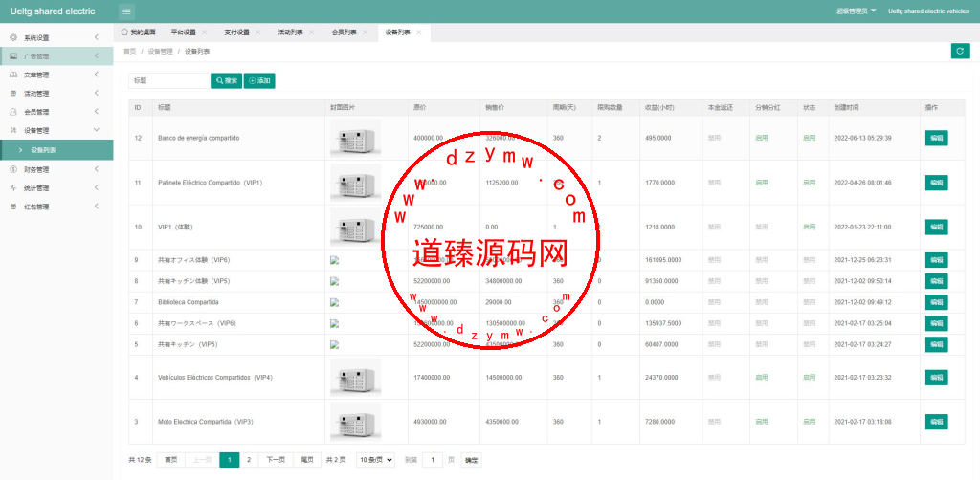
Task: Open the 超级管理员 user dropdown
Action: click(x=857, y=11)
